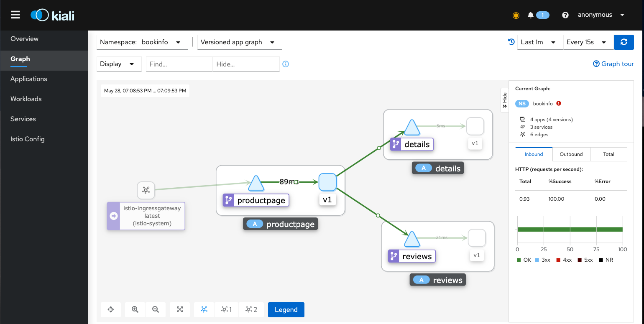644x324 pixels.
Task: Click the yellow mesh status indicator
Action: tap(516, 15)
